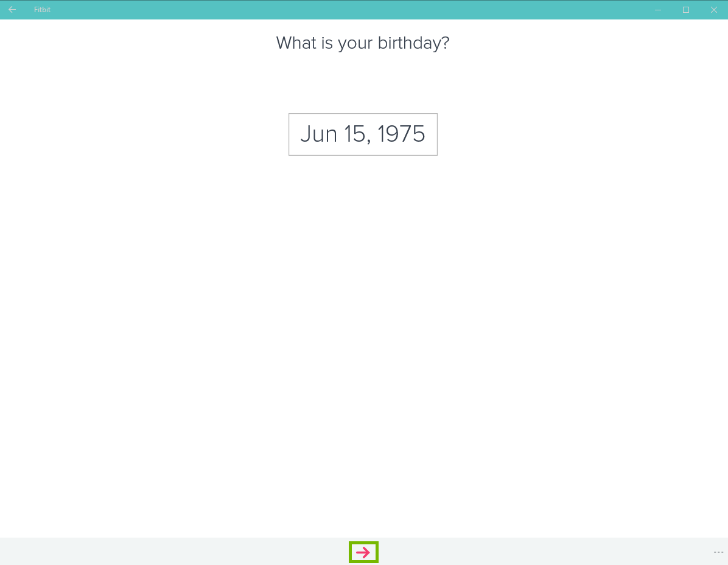This screenshot has width=728, height=565.
Task: Maximize the Fitbit application window
Action: click(686, 9)
